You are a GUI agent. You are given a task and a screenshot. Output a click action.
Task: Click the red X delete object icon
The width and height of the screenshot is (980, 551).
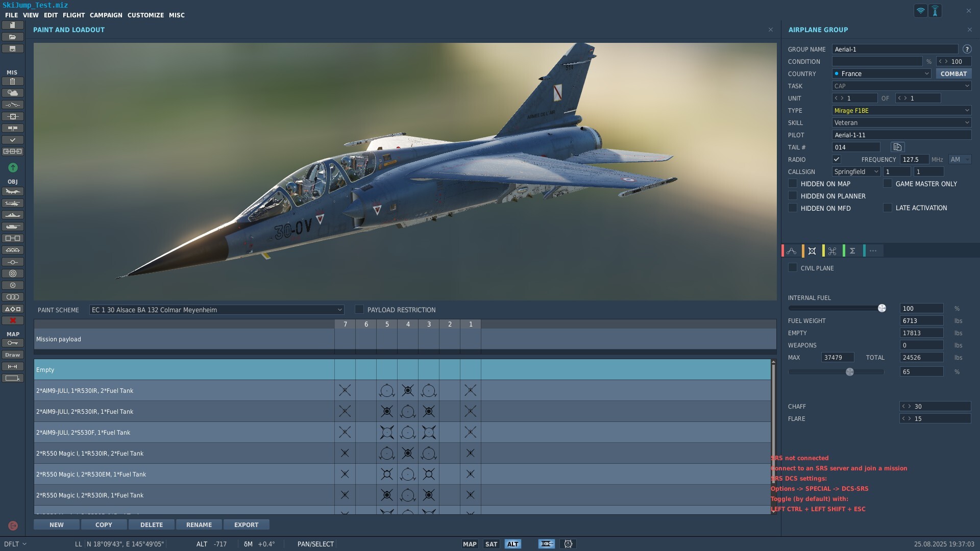(13, 320)
